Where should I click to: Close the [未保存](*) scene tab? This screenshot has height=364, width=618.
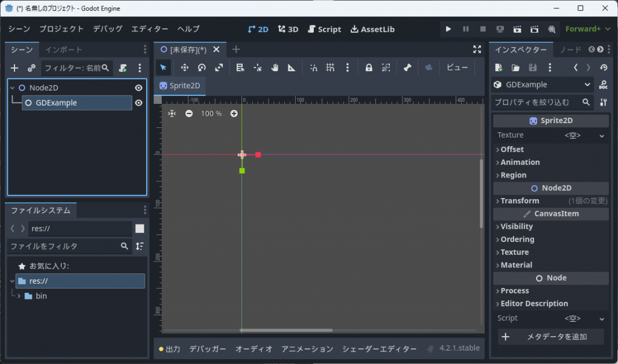(x=217, y=49)
